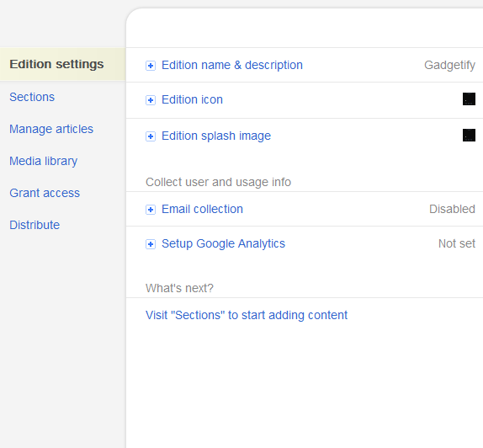Image resolution: width=483 pixels, height=448 pixels.
Task: Expand the Email collection plus icon
Action: pyautogui.click(x=151, y=210)
